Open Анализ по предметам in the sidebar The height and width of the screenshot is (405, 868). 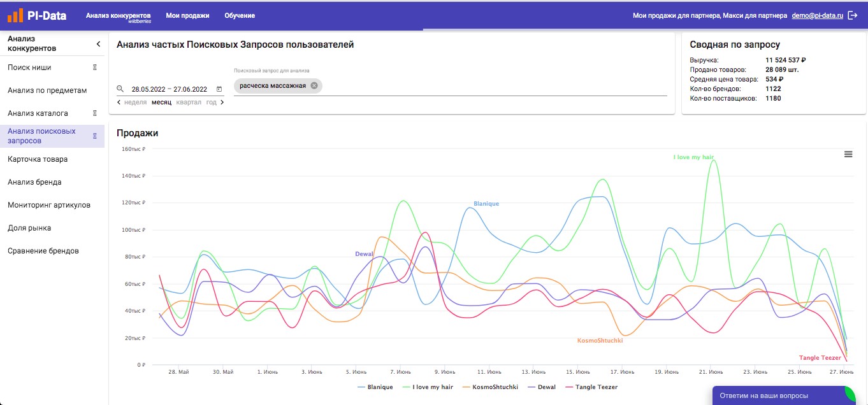[52, 90]
